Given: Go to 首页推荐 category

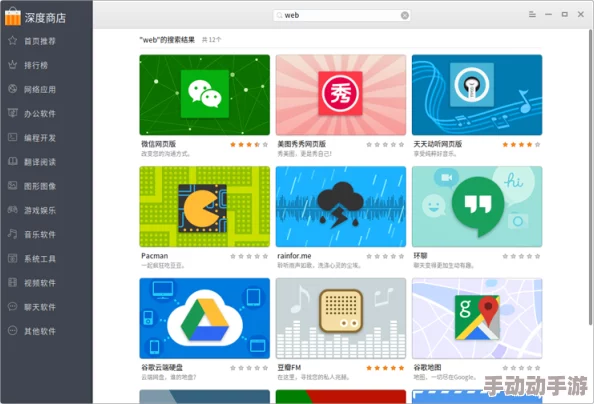Looking at the screenshot, I should click(40, 41).
